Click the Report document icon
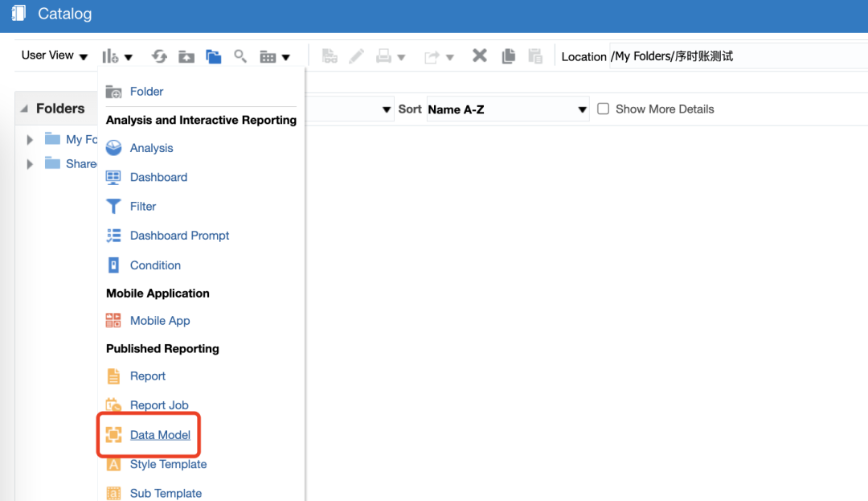868x501 pixels. [x=113, y=376]
